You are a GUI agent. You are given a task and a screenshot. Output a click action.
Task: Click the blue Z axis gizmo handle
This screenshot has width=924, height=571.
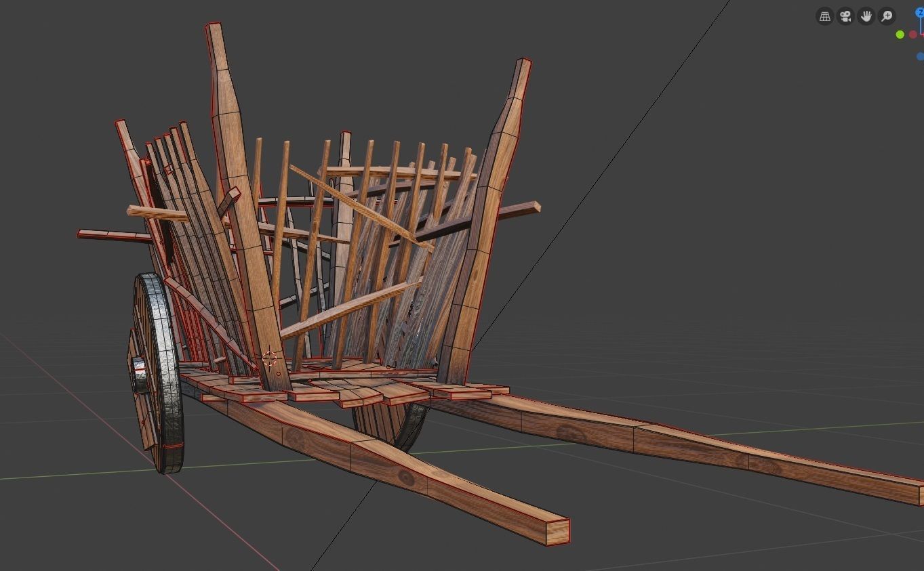coord(920,13)
